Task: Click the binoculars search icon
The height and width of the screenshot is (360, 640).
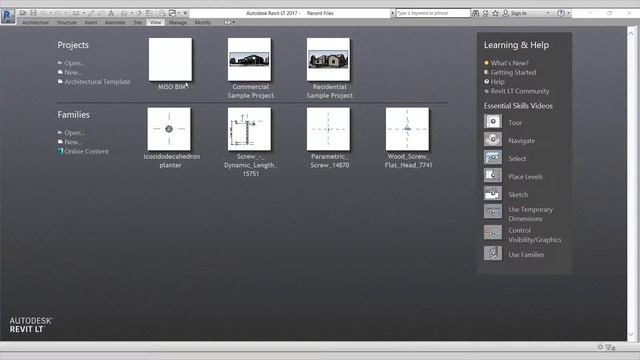Action: [476, 13]
